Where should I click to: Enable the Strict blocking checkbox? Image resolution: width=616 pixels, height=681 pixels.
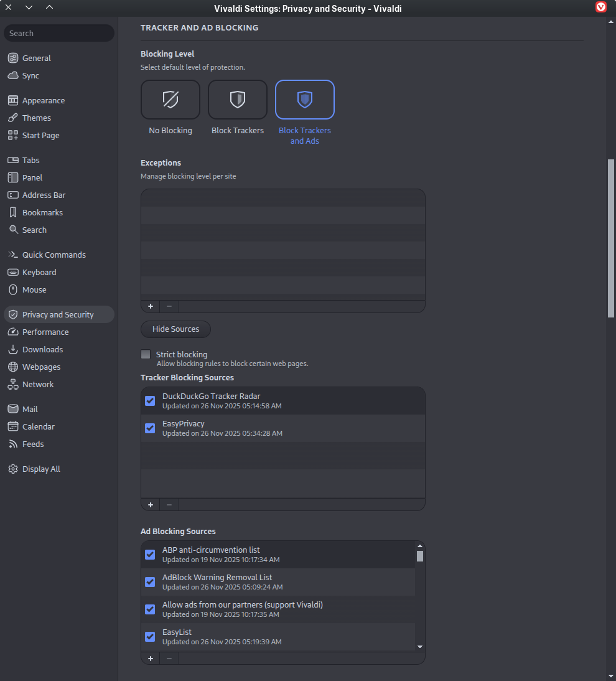(x=146, y=354)
